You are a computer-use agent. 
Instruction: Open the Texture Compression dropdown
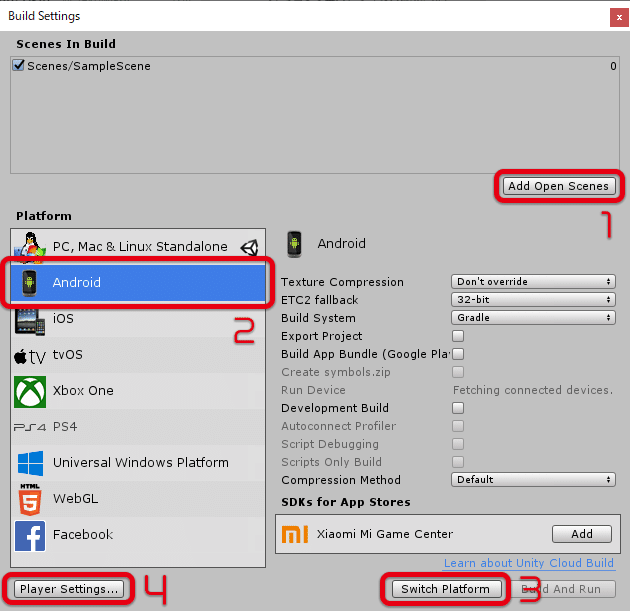click(x=533, y=282)
